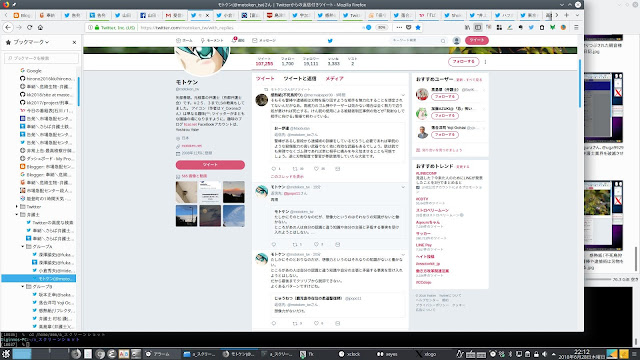Click the following count 1,700
The height and width of the screenshot is (360, 640).
(x=287, y=62)
